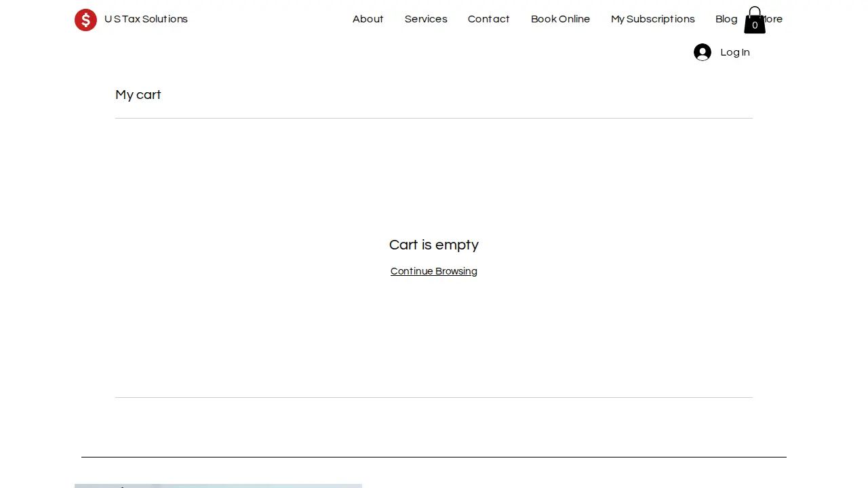This screenshot has height=488, width=868.
Task: Select Book Online in the navigation
Action: coord(561,19)
